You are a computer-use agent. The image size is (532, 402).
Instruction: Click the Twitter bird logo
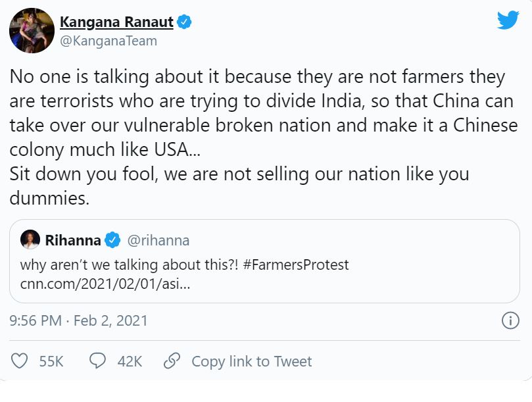[x=508, y=20]
